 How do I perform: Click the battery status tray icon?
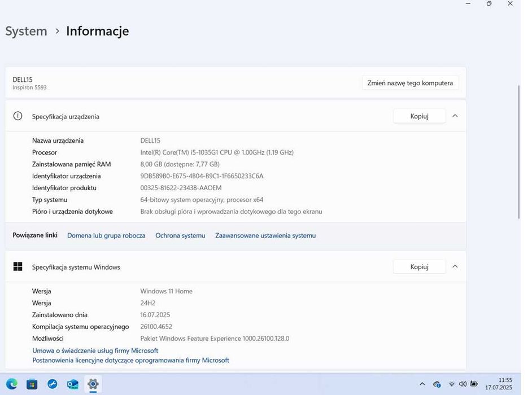tap(474, 384)
